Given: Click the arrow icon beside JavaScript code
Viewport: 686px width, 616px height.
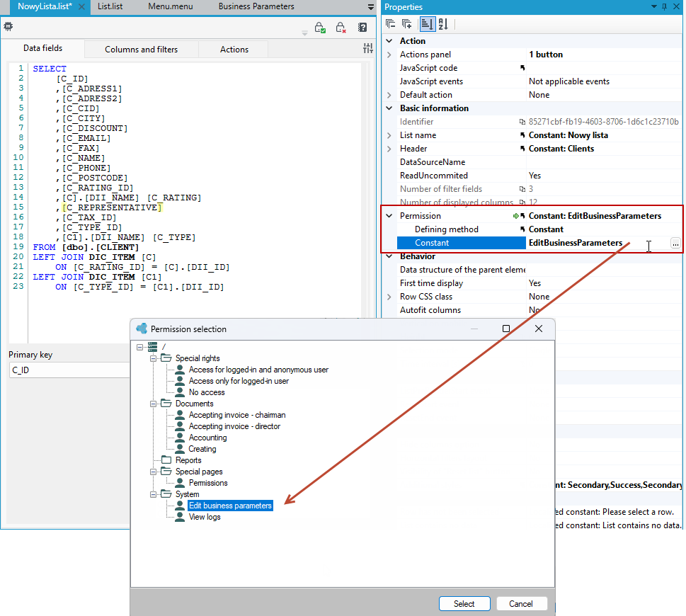Looking at the screenshot, I should point(522,68).
